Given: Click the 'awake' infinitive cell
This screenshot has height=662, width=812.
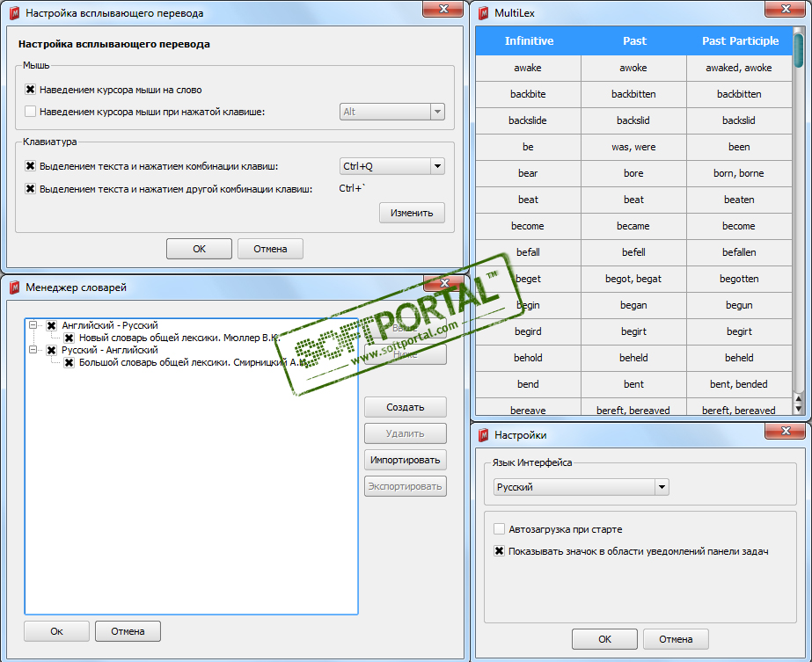Looking at the screenshot, I should pyautogui.click(x=528, y=68).
